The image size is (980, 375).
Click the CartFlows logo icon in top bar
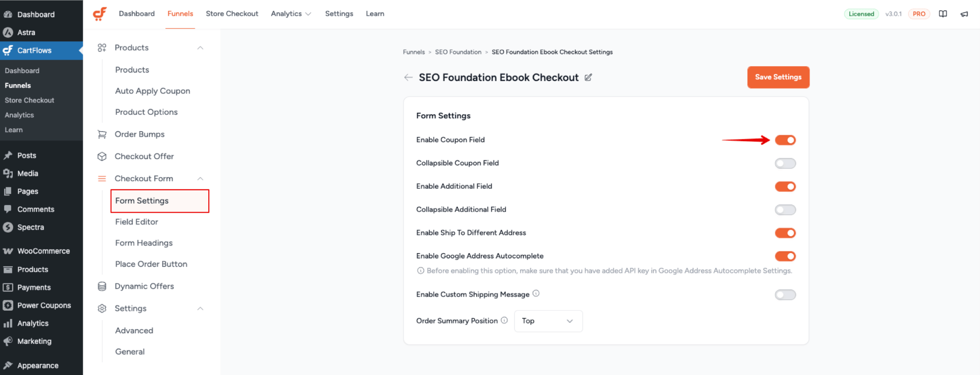[x=100, y=14]
